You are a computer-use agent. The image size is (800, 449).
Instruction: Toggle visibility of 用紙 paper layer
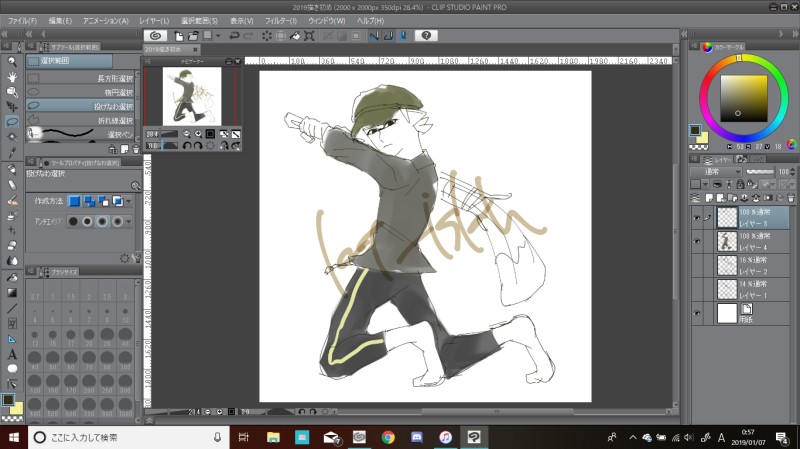pyautogui.click(x=696, y=313)
